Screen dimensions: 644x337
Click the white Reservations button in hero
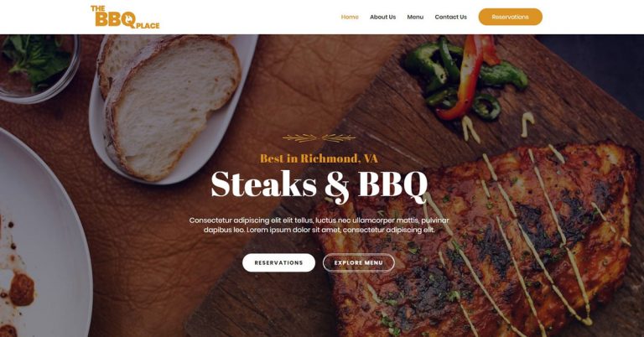[x=278, y=262]
